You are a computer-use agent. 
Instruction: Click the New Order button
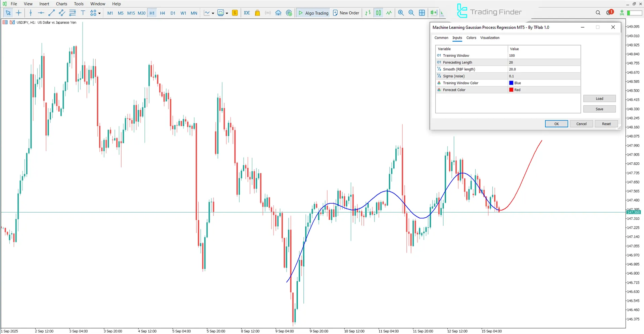tap(346, 13)
